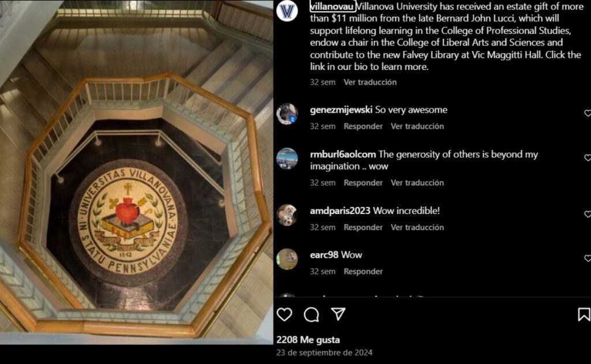Image resolution: width=591 pixels, height=364 pixels.
Task: Like amdparis2023's comment with the heart
Action: click(x=588, y=214)
